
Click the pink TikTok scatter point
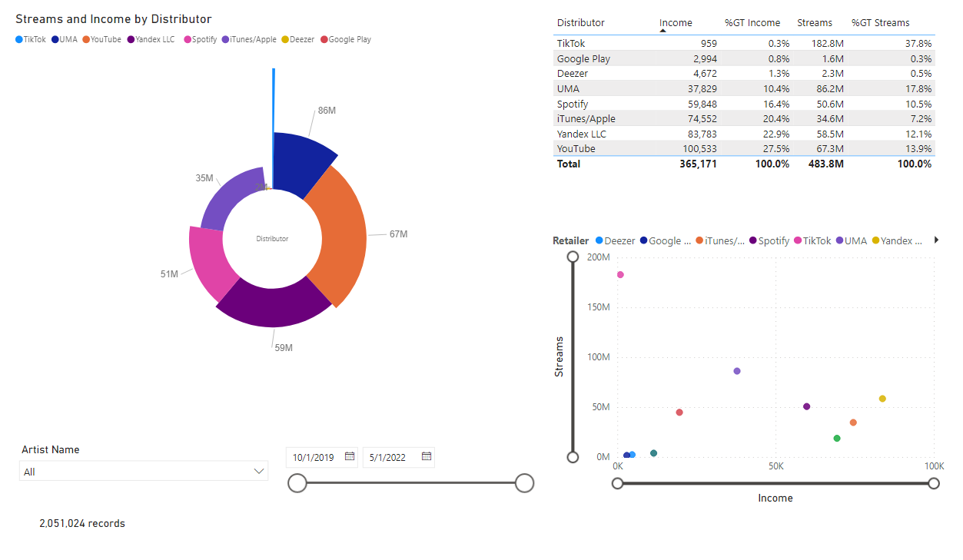(x=620, y=275)
